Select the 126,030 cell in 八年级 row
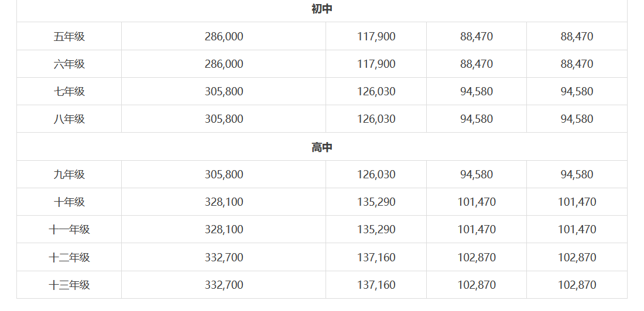This screenshot has height=311, width=644. click(x=376, y=119)
